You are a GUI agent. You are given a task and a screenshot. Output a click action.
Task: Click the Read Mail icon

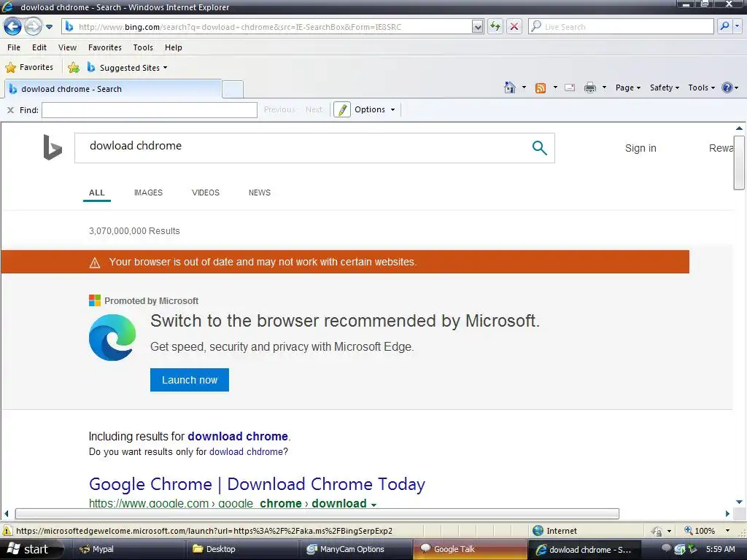pyautogui.click(x=570, y=87)
